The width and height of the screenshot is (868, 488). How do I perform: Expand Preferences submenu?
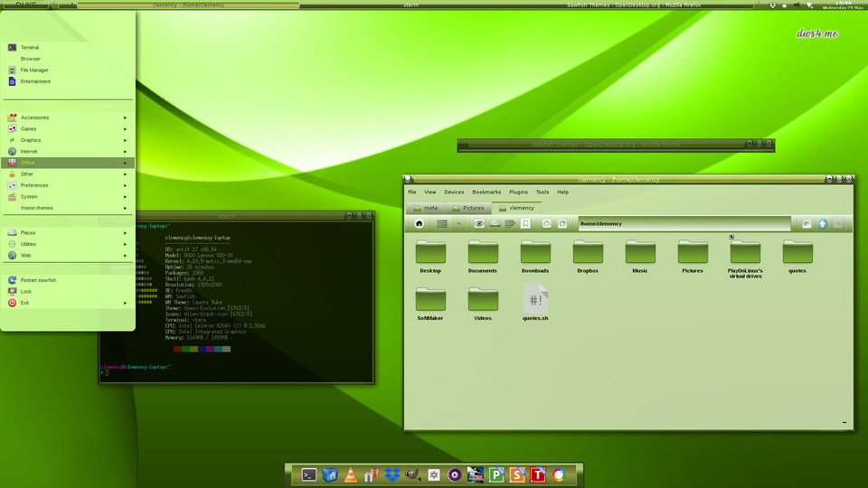68,185
